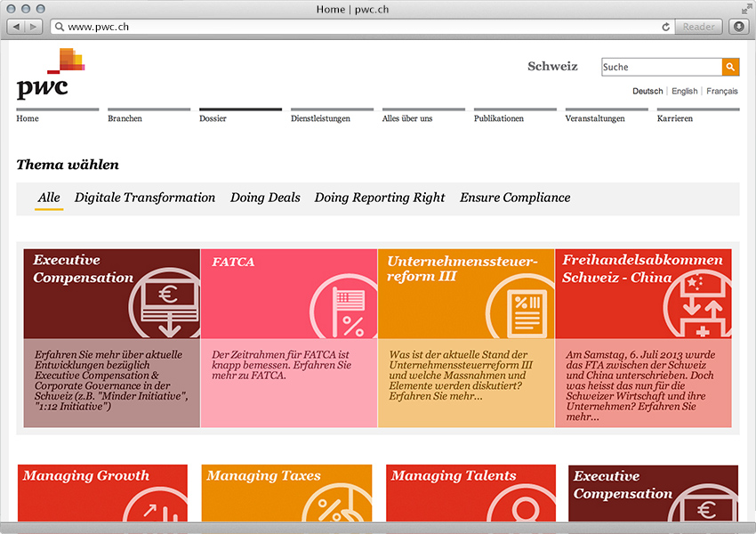Switch language to English

[x=685, y=91]
